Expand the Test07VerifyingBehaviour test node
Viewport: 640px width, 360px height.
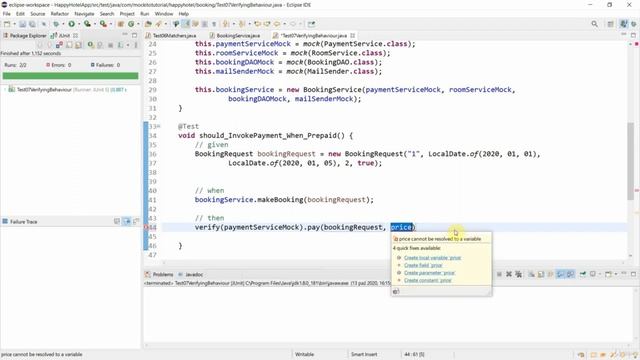coord(5,89)
